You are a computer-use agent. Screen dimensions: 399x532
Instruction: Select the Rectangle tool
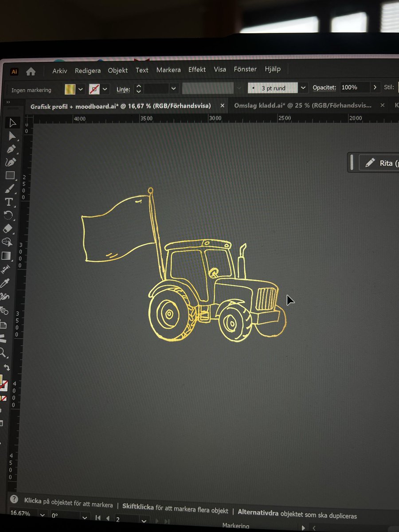[x=11, y=176]
